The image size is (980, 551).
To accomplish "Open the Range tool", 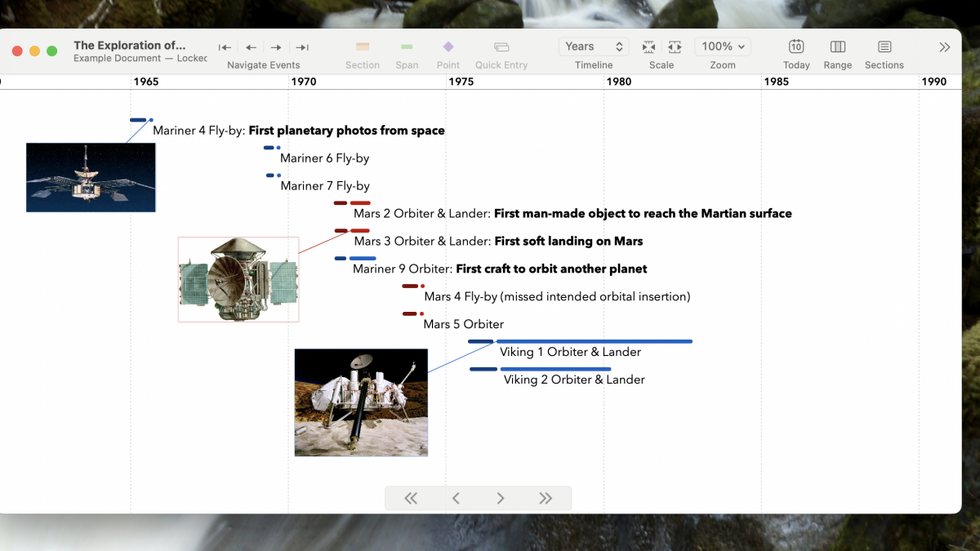I will point(837,47).
